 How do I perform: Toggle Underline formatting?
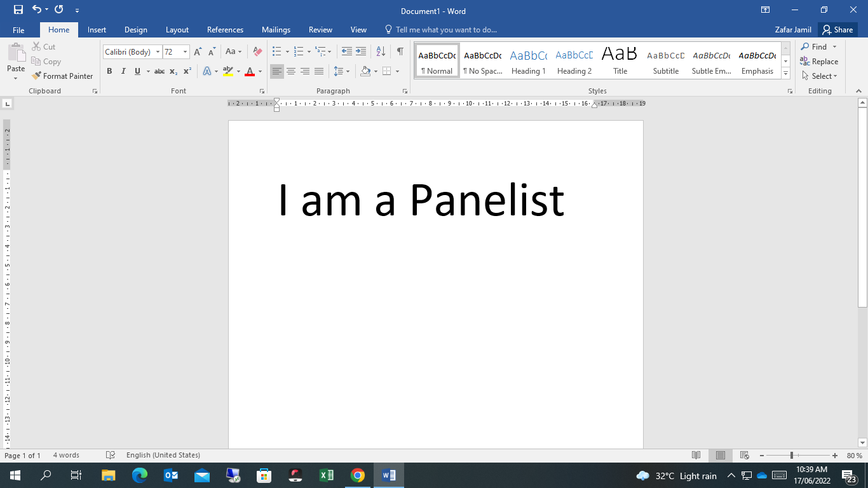(x=137, y=71)
